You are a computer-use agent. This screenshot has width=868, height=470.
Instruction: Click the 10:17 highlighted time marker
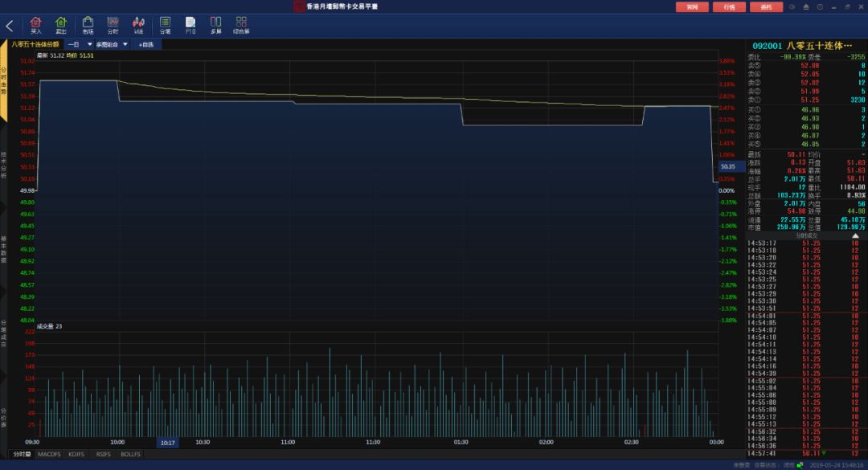click(x=168, y=443)
